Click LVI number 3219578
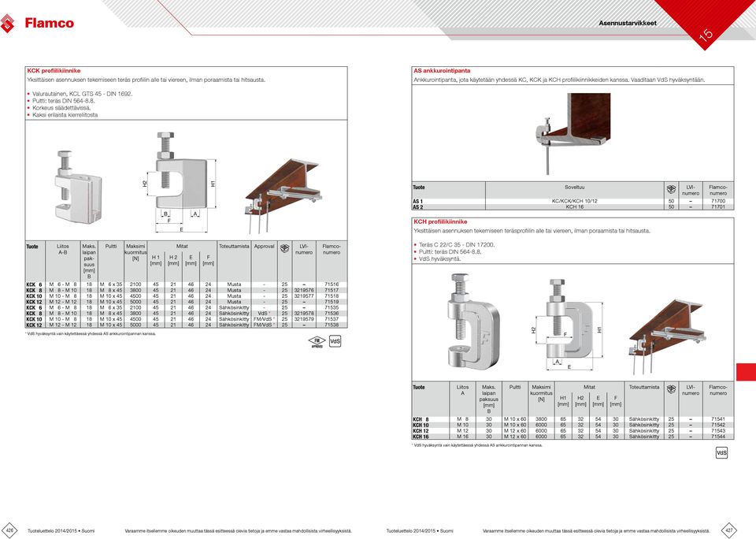756x539 pixels. [x=304, y=314]
